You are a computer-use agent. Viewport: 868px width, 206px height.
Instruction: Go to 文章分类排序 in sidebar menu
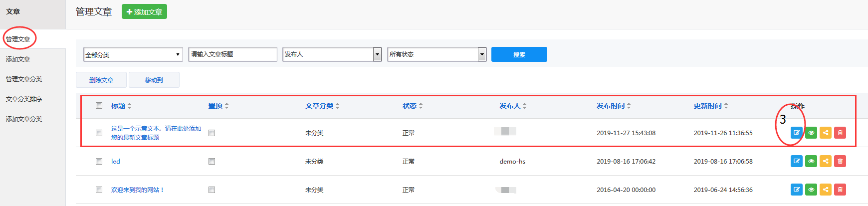(24, 99)
